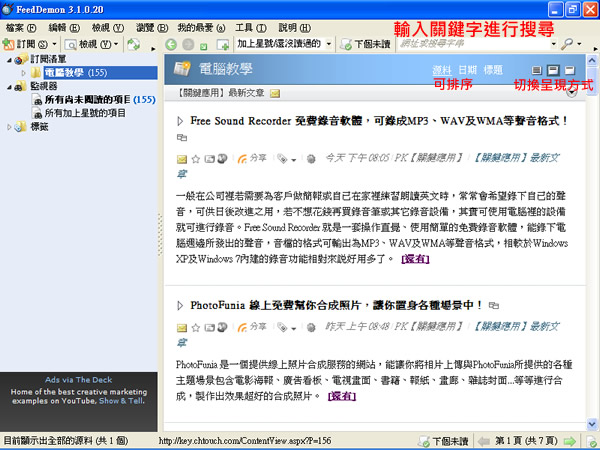Click the small green icon after Forward

(204, 47)
